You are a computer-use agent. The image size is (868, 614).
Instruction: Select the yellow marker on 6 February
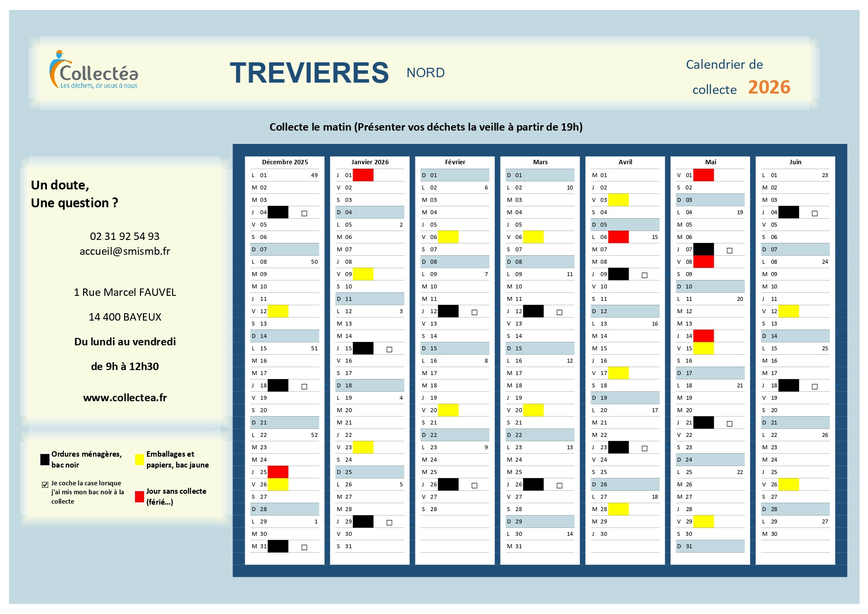click(448, 237)
